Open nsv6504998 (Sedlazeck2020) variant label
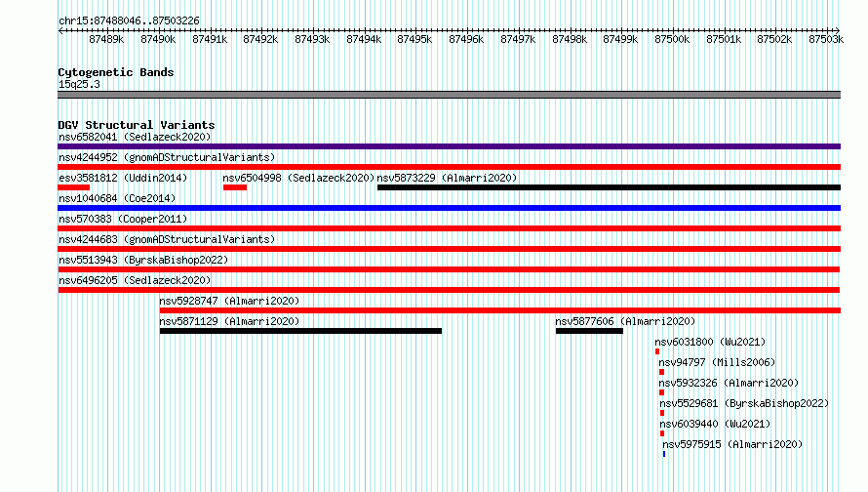Image resolution: width=868 pixels, height=492 pixels. (x=298, y=178)
